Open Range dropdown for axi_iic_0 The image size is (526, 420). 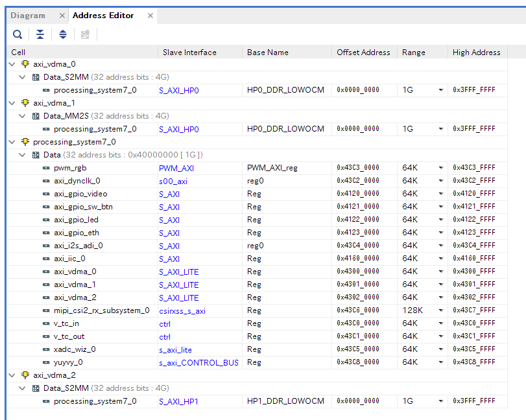(x=441, y=259)
